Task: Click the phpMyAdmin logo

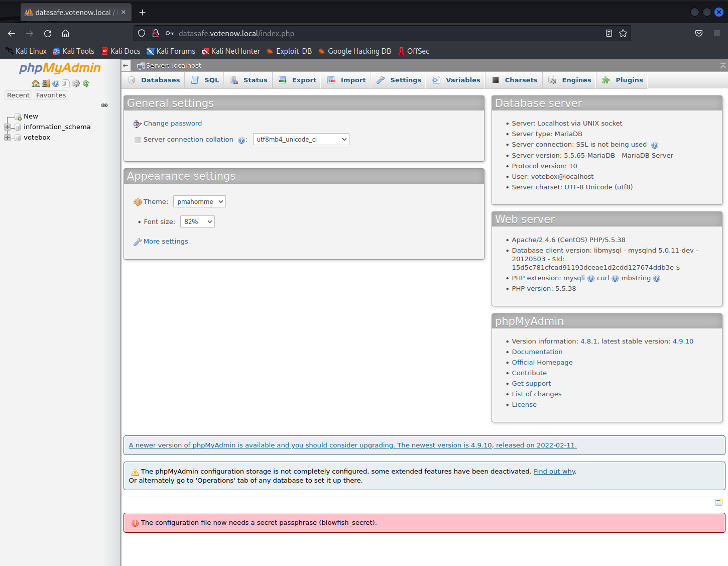Action: 60,68
